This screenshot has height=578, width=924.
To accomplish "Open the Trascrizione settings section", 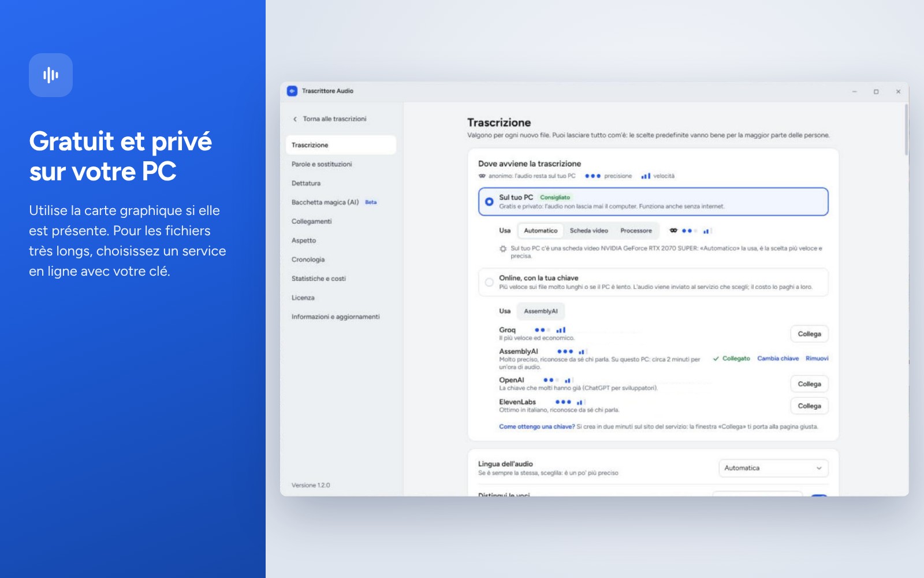I will (341, 145).
